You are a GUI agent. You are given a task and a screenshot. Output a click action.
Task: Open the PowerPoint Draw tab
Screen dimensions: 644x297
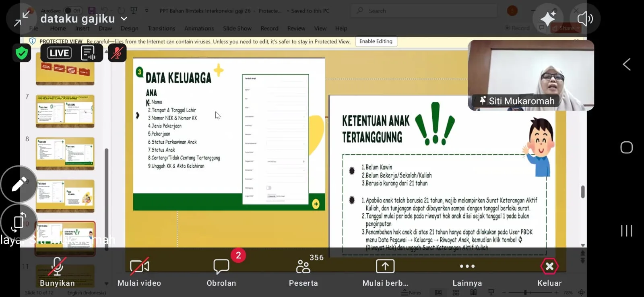click(x=105, y=29)
